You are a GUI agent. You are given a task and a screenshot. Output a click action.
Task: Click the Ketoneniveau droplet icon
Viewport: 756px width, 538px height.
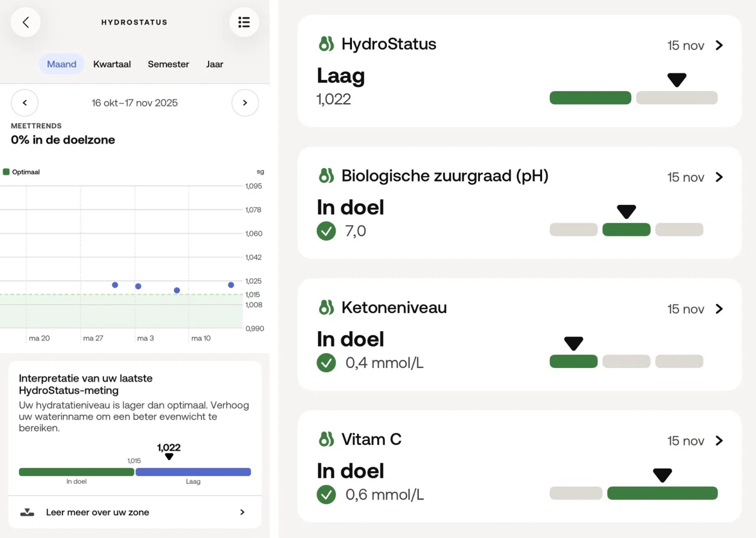[x=326, y=307]
